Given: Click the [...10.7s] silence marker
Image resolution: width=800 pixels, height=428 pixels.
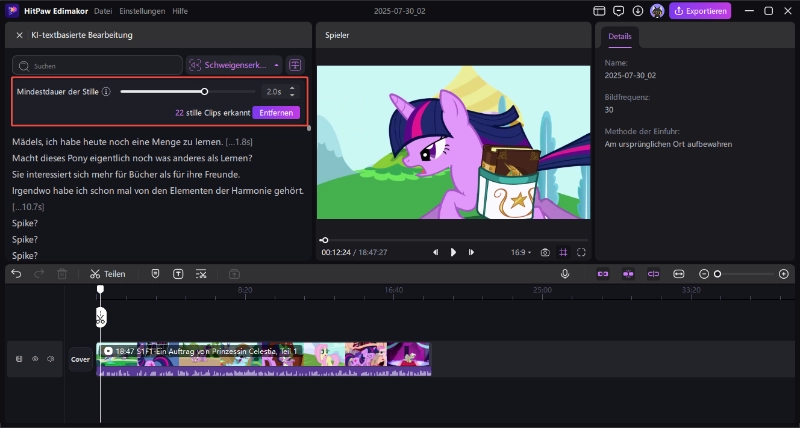Looking at the screenshot, I should 28,207.
